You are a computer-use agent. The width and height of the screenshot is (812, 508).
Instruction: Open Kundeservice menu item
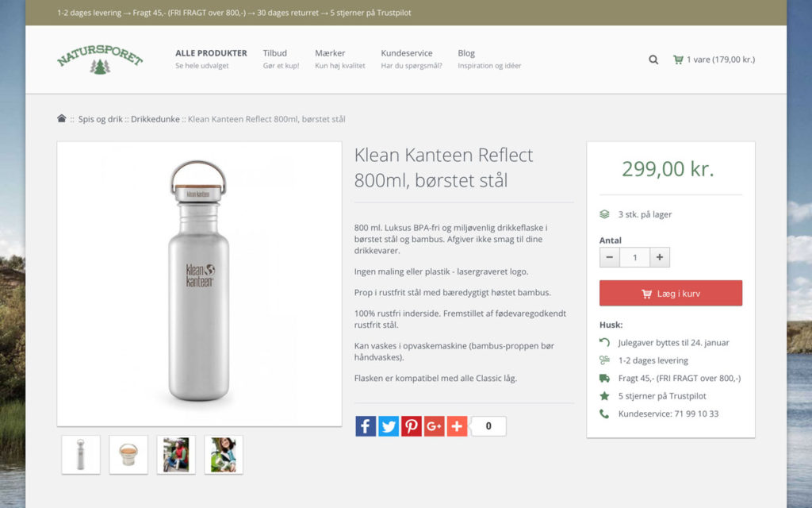click(407, 53)
